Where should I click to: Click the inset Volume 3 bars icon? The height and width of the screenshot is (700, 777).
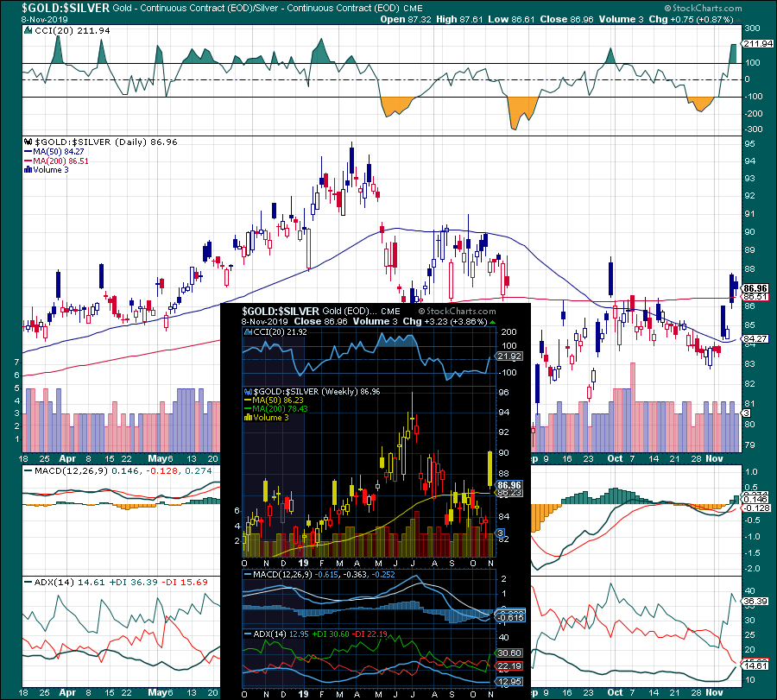tap(249, 418)
